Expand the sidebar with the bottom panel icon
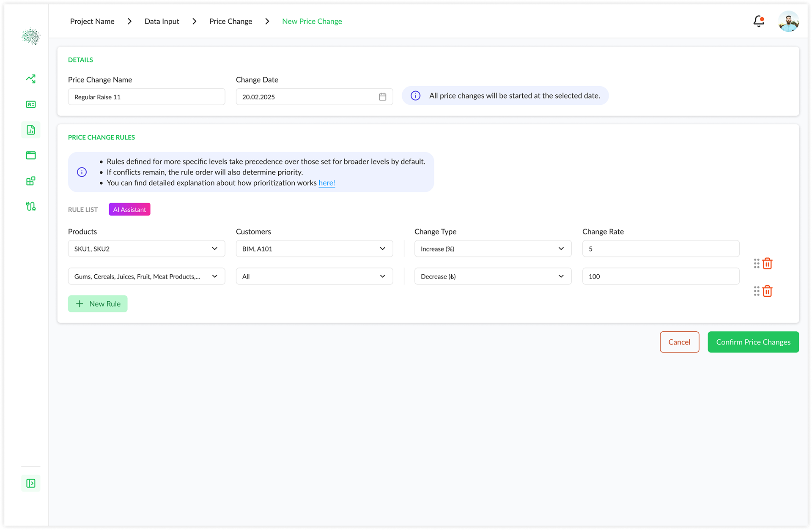812x530 pixels. (x=30, y=483)
